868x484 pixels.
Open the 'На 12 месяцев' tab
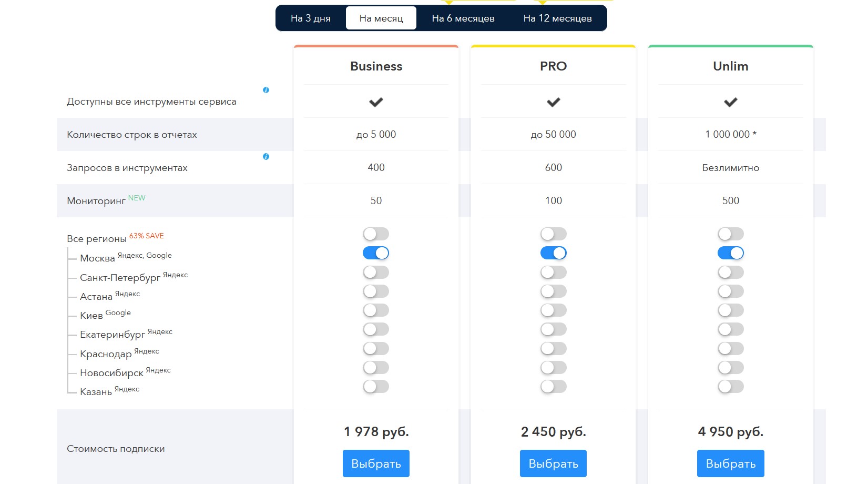(557, 18)
